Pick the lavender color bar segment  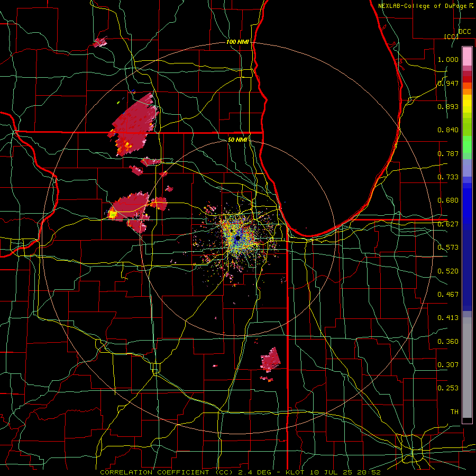[467, 168]
